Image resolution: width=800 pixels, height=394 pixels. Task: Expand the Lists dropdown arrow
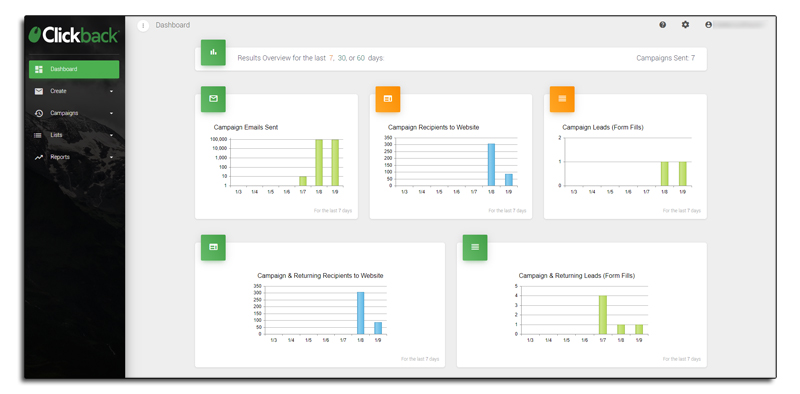111,136
